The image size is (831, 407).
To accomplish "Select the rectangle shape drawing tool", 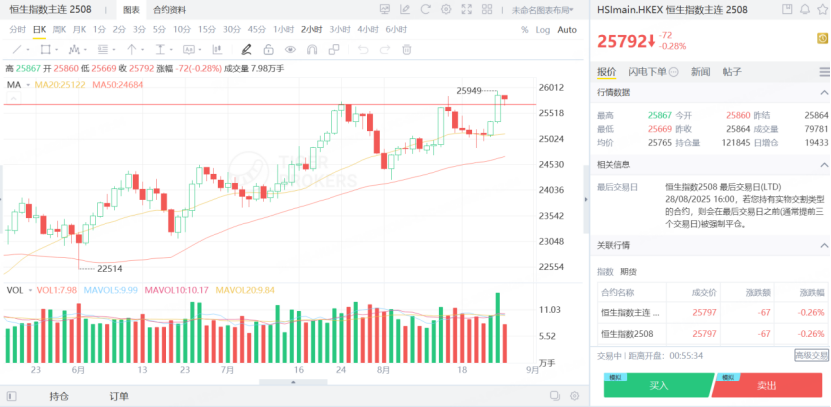I will tap(45, 50).
